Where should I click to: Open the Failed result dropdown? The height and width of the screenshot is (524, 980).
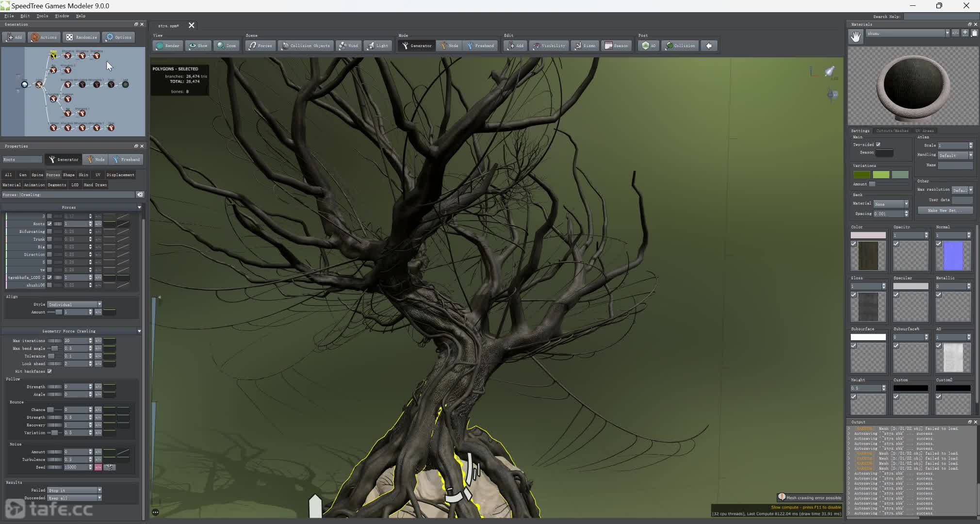pyautogui.click(x=75, y=490)
